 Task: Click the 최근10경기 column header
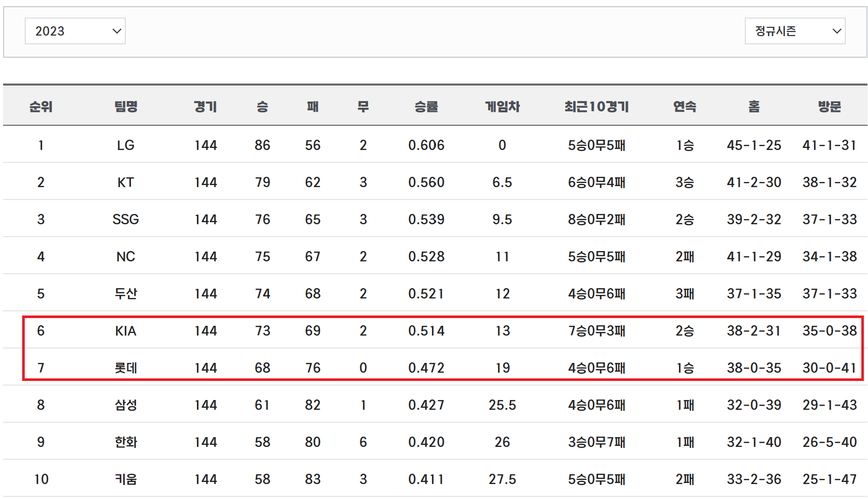click(596, 107)
